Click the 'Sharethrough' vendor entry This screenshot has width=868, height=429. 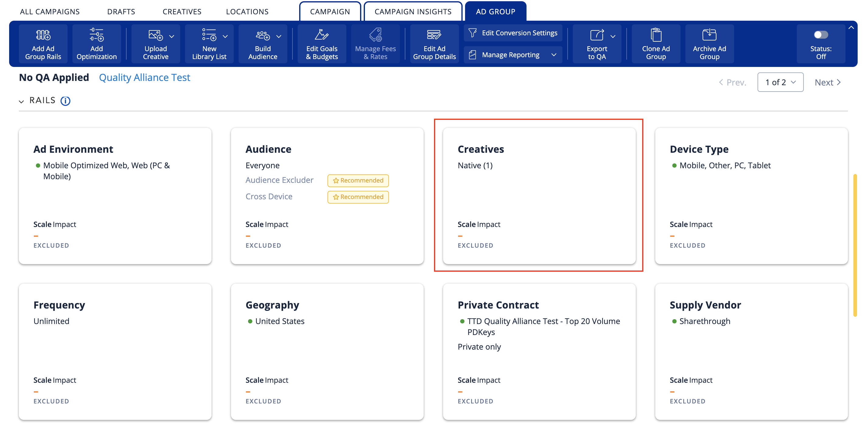pyautogui.click(x=705, y=321)
